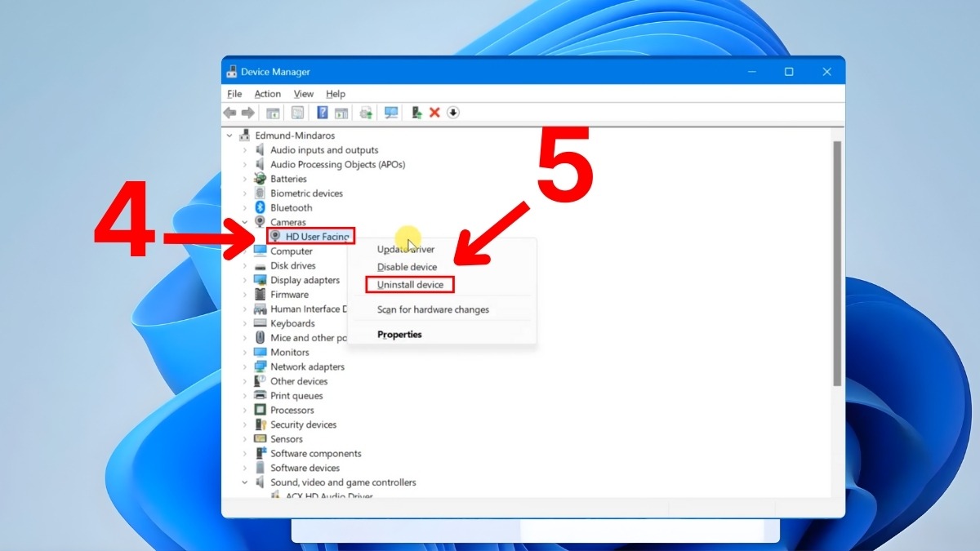Collapse the Sound, video and game controllers node
The width and height of the screenshot is (980, 551).
click(244, 482)
